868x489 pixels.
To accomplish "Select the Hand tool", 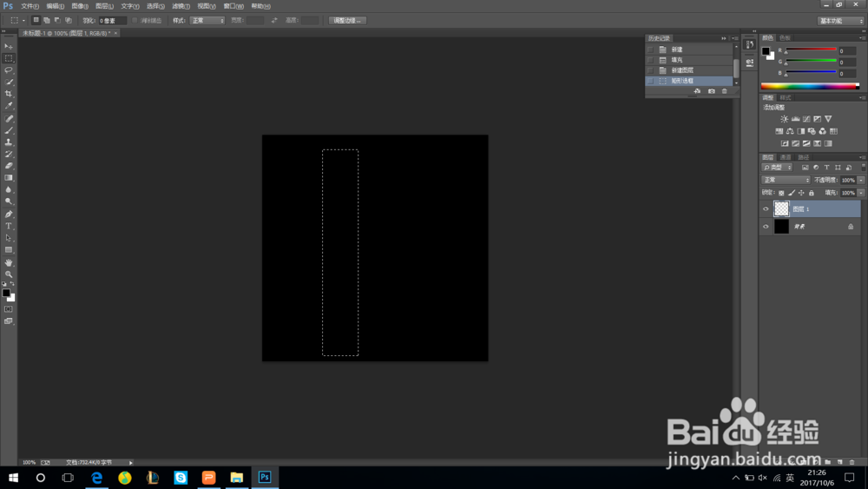I will point(9,262).
